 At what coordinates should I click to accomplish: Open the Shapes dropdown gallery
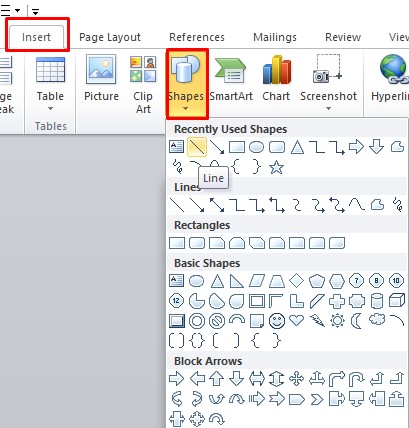tap(186, 83)
